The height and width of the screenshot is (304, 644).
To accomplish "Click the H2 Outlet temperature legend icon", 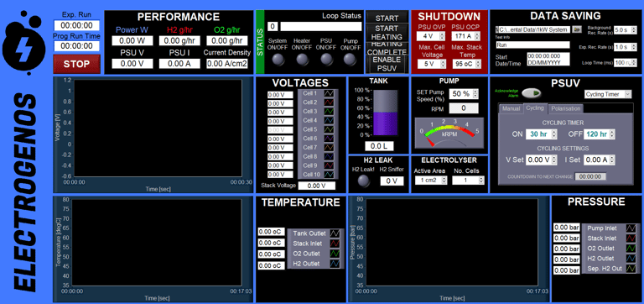I will click(335, 264).
